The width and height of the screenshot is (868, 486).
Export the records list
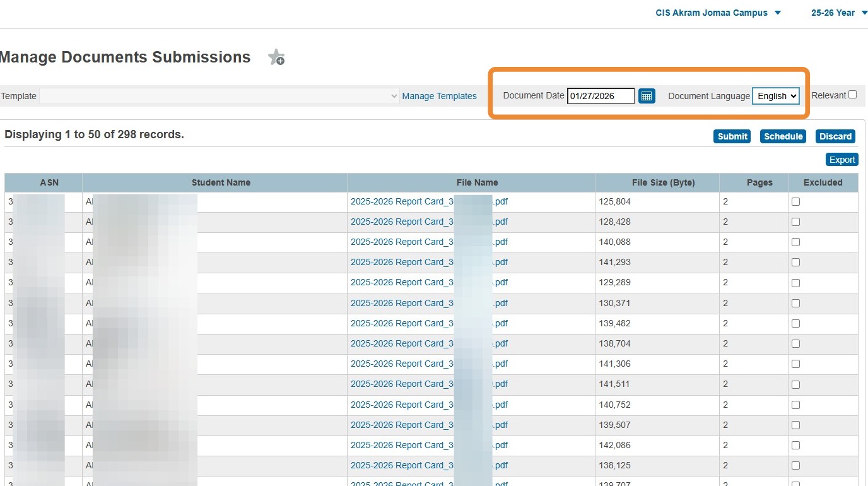click(x=842, y=160)
